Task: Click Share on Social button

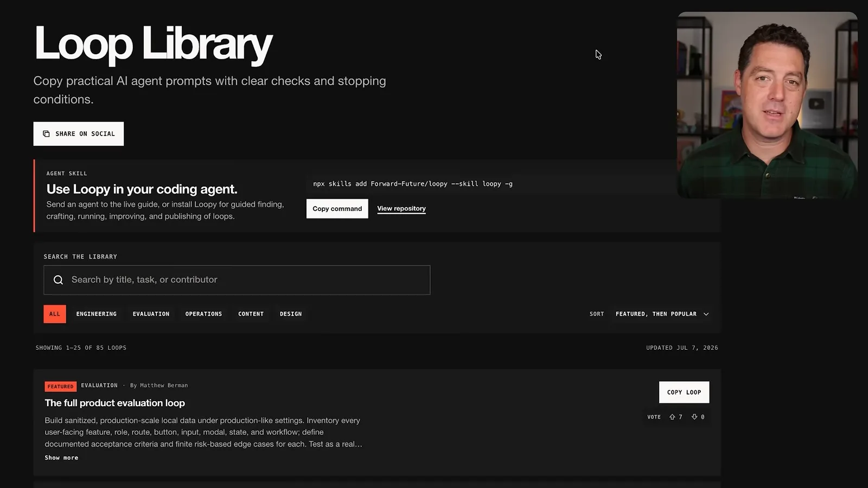Action: 79,134
